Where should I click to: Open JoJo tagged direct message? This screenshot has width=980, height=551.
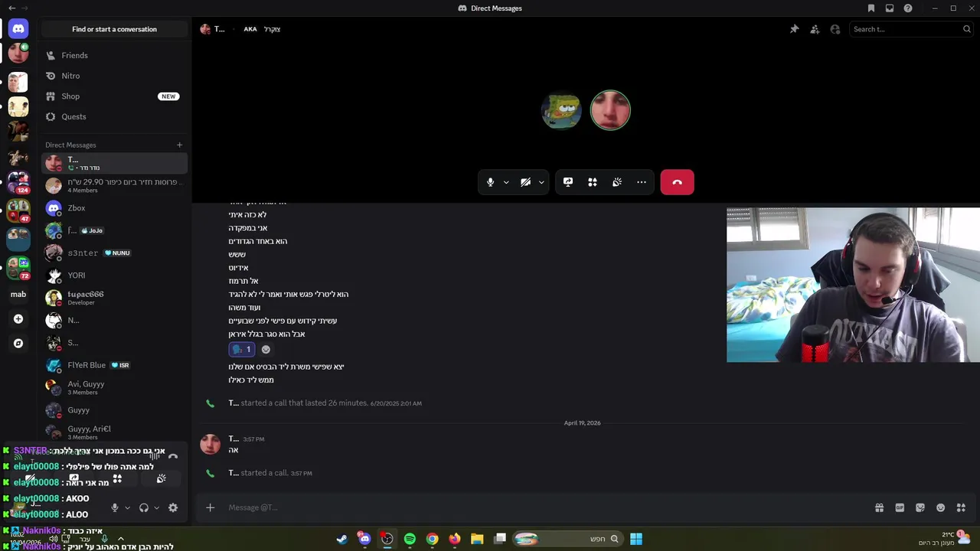[114, 230]
